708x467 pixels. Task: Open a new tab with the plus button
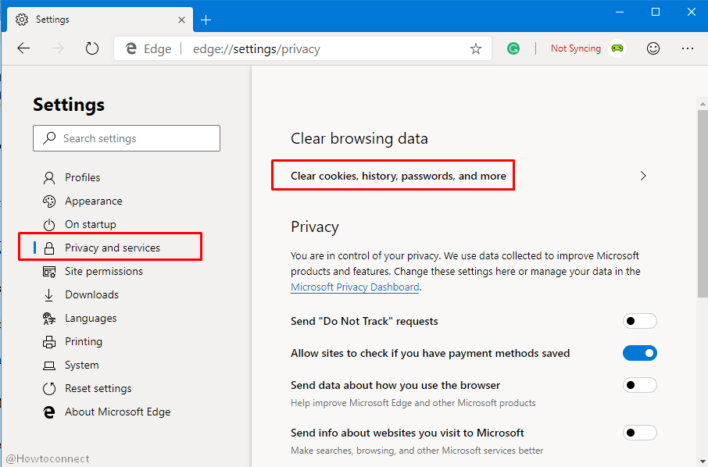(206, 20)
